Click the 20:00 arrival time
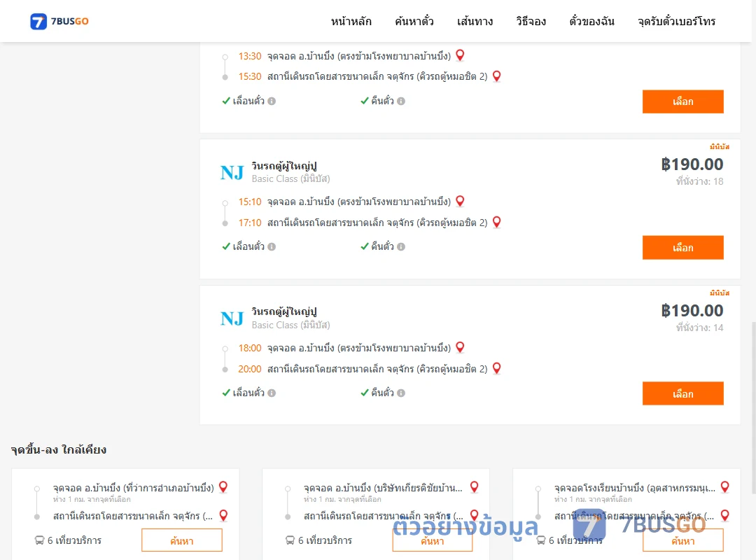This screenshot has width=756, height=560. (x=250, y=369)
